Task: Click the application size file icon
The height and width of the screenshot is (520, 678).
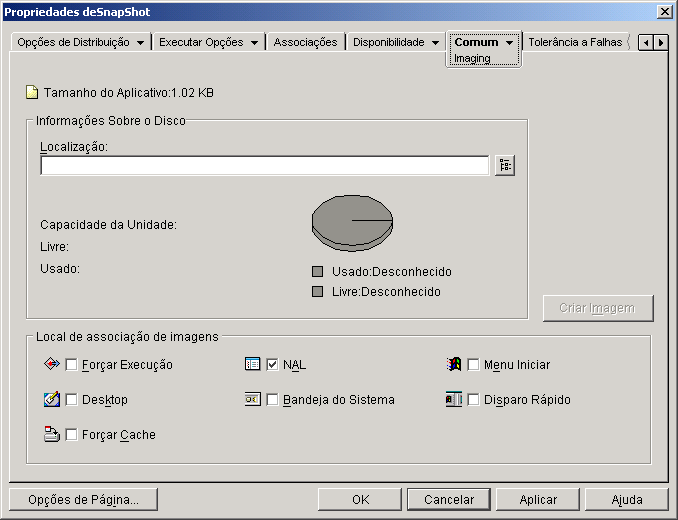Action: click(x=32, y=93)
